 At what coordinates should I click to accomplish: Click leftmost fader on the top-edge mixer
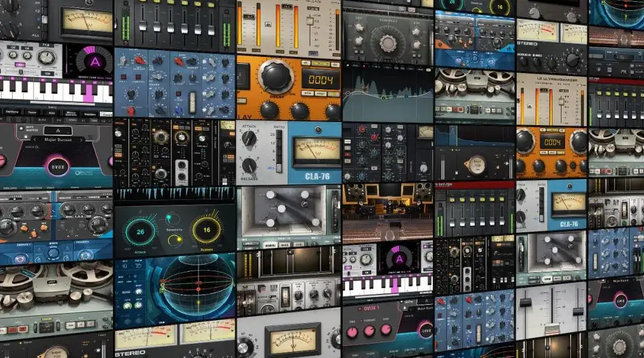(142, 25)
